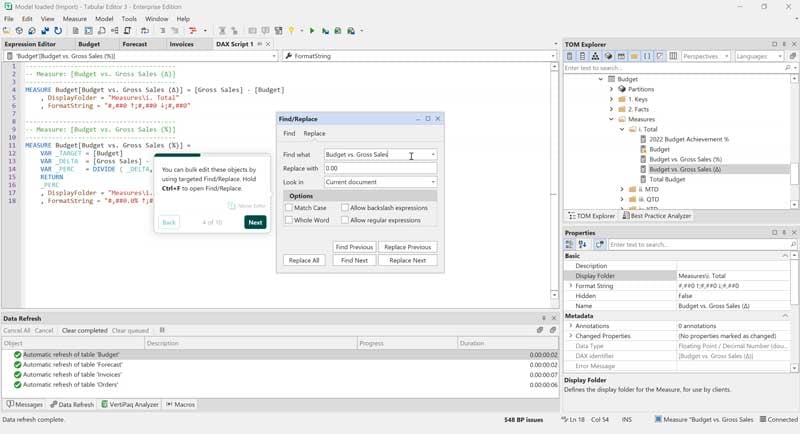
Task: Click the pause icon in Data Refresh toolbar
Action: (x=162, y=330)
